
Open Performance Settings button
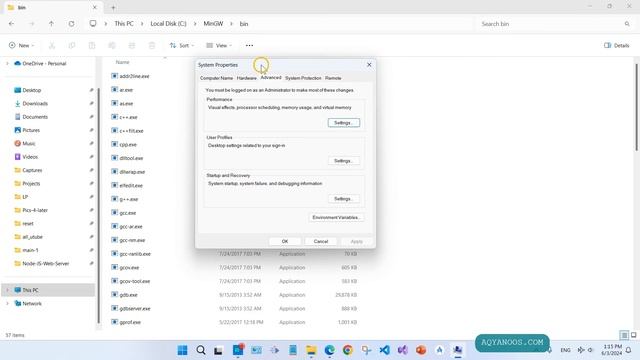pyautogui.click(x=344, y=123)
